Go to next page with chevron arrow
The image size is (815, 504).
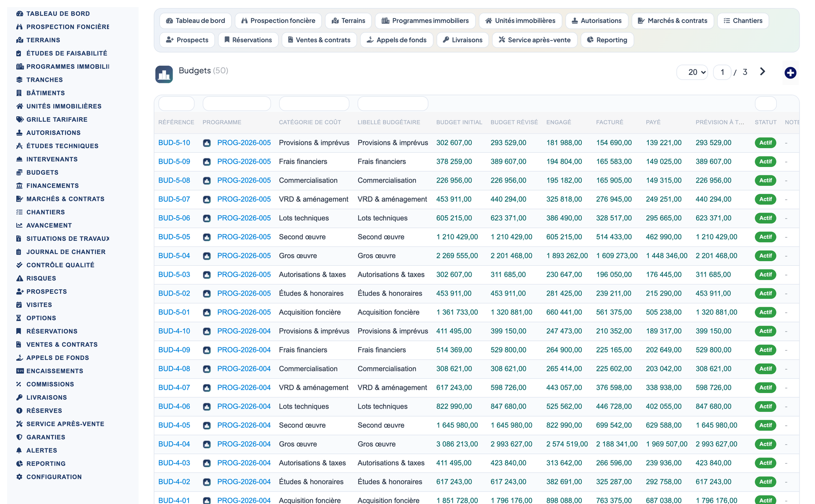pos(763,72)
